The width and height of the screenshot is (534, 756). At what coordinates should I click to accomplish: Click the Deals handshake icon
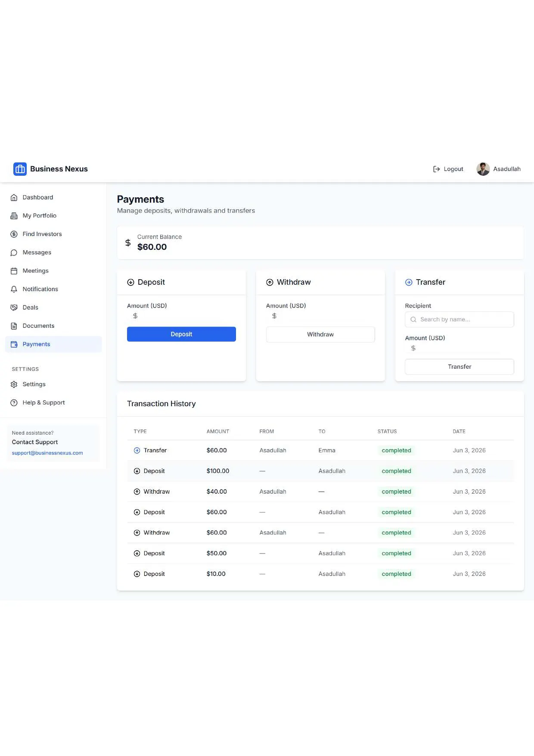(x=14, y=308)
